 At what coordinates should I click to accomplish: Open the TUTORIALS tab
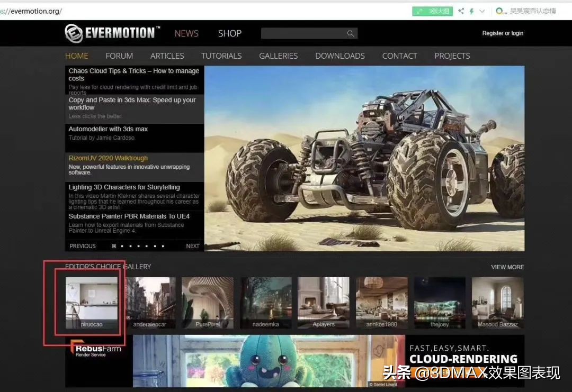tap(221, 56)
